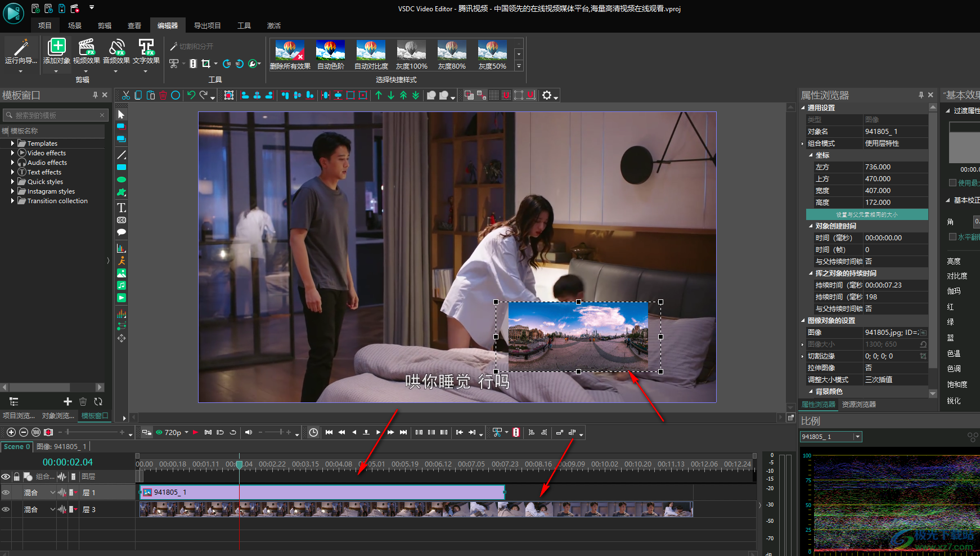Pin the properties browser panel
Viewport: 980px width, 556px height.
(x=921, y=95)
